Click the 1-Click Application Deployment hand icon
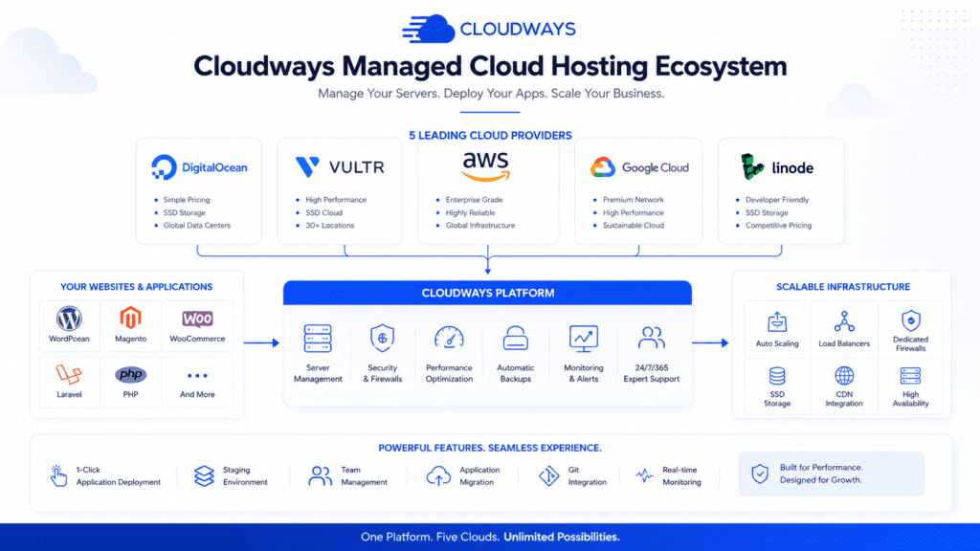 pos(58,475)
